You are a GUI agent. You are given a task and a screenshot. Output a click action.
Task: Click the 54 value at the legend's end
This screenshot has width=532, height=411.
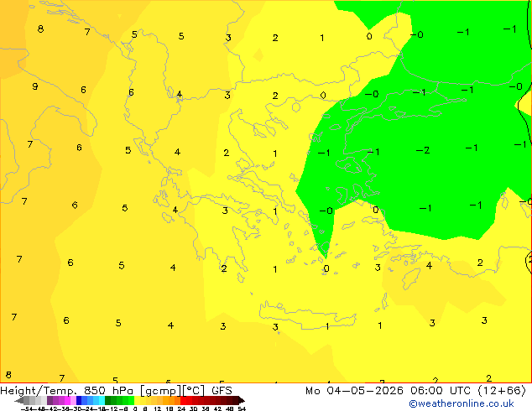point(242,408)
